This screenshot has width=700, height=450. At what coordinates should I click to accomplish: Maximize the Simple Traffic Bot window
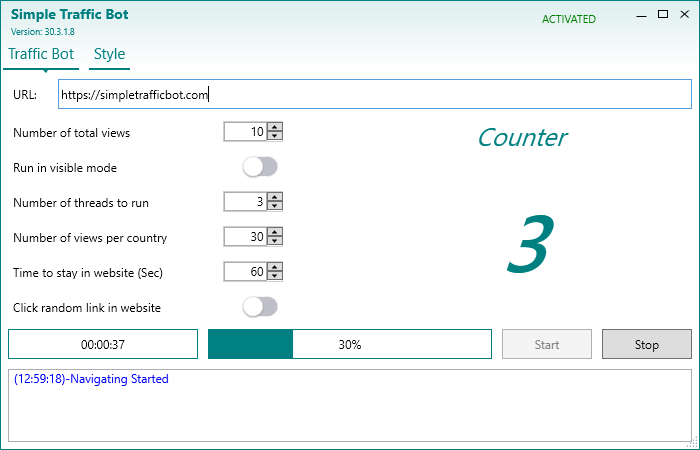coord(662,15)
